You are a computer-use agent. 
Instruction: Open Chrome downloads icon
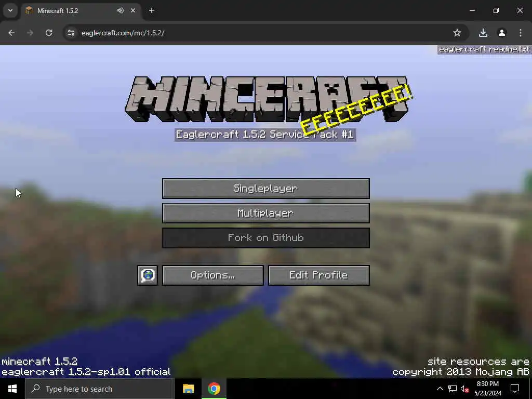point(483,33)
